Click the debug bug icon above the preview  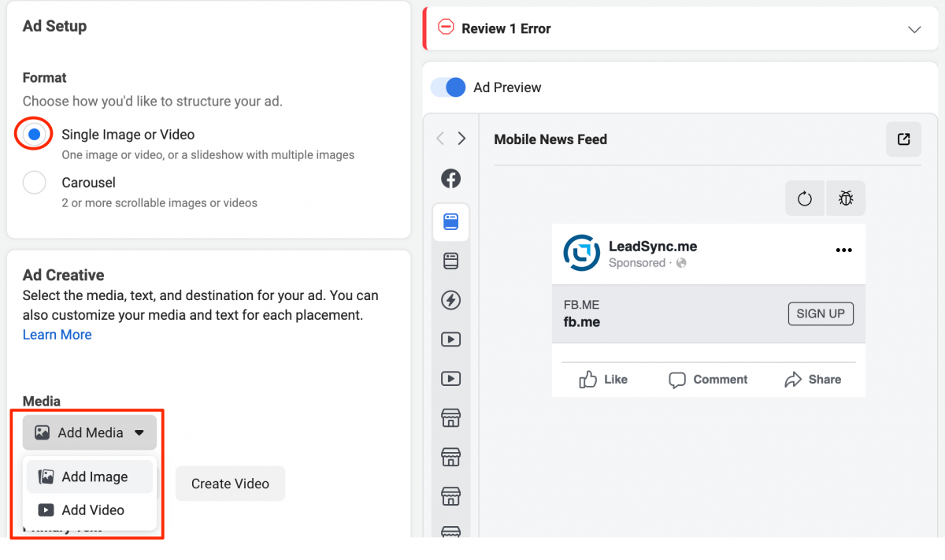click(846, 198)
